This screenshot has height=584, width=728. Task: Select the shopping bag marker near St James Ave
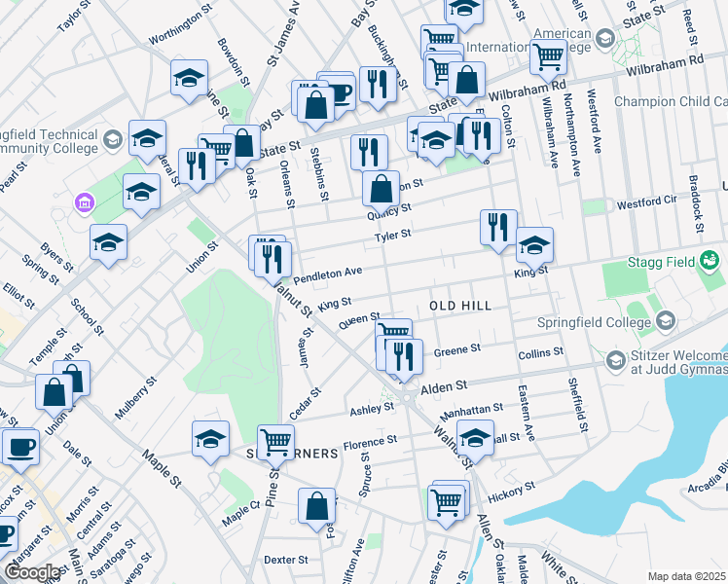coord(315,106)
